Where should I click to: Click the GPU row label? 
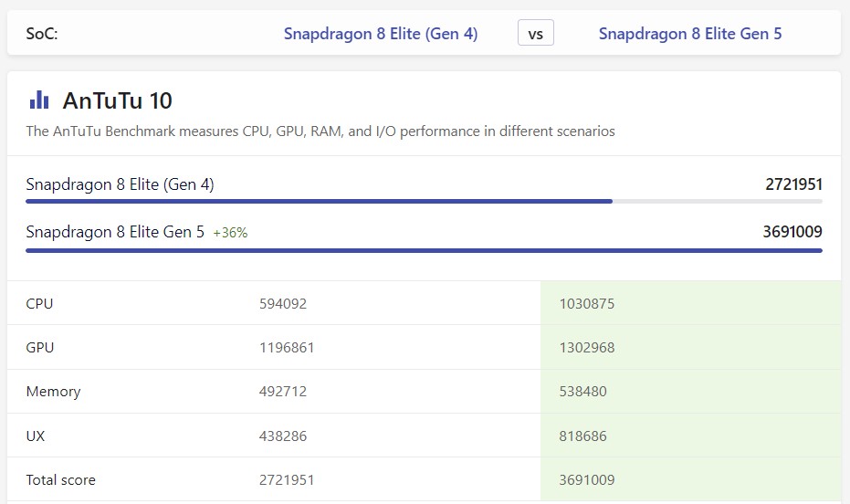[40, 347]
